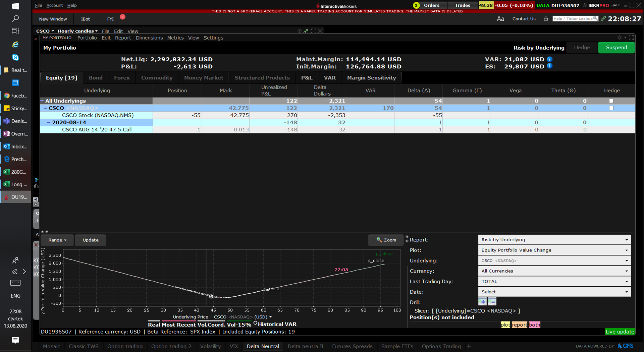Click VAR info icon

[549, 59]
